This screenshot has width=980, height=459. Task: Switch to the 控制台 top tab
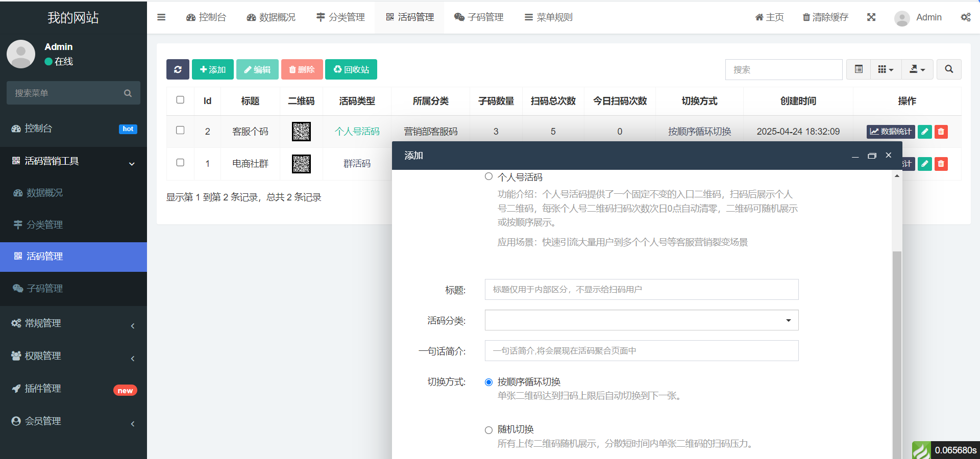[206, 17]
